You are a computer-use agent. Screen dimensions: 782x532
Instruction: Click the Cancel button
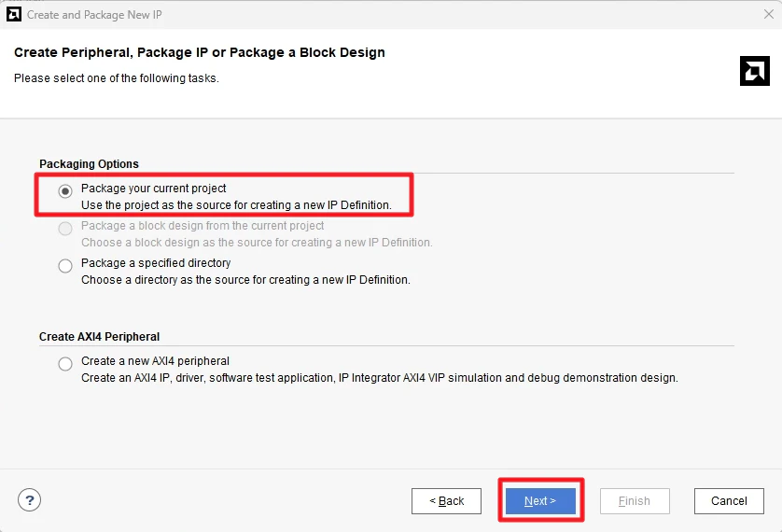click(729, 501)
